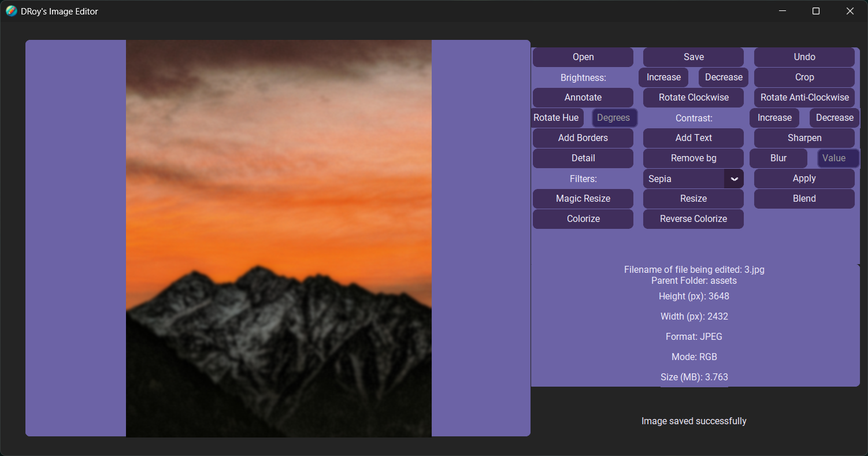Sharpen the image

pyautogui.click(x=804, y=138)
